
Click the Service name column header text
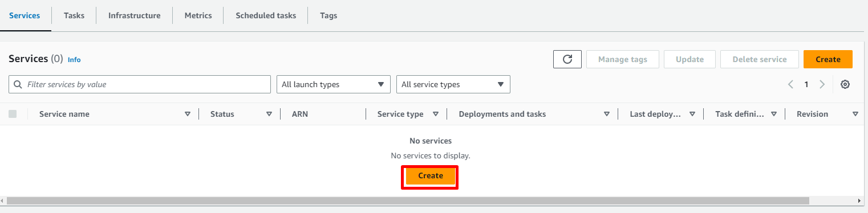coord(64,114)
